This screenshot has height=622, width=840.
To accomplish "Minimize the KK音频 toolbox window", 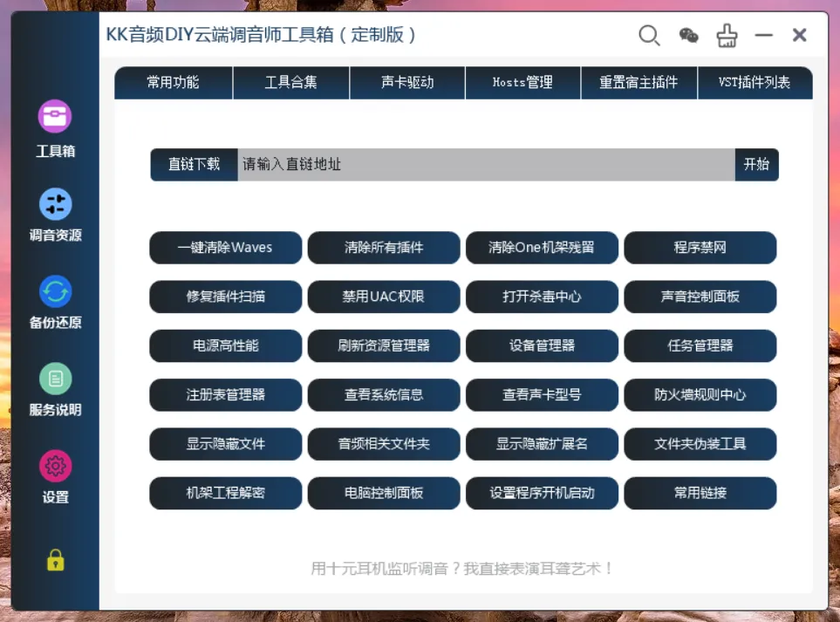I will (x=764, y=36).
